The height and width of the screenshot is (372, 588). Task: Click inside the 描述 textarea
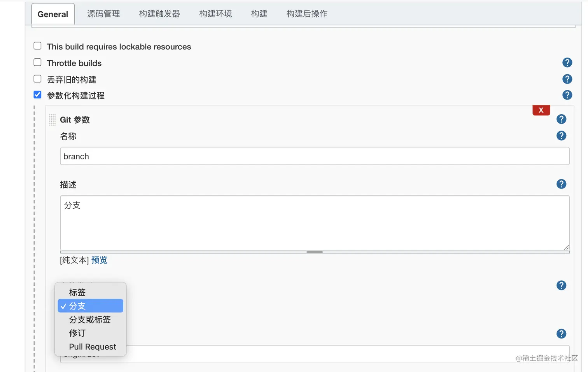tap(315, 223)
